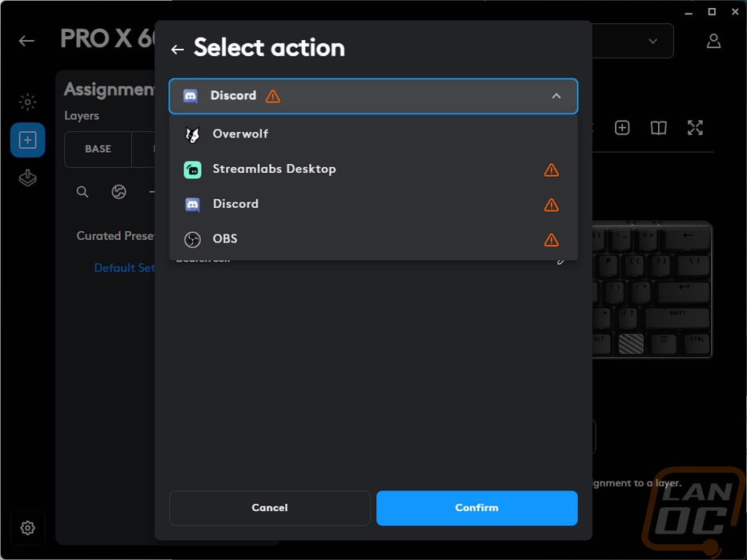Click the "Layers" label
747x560 pixels.
[x=82, y=116]
